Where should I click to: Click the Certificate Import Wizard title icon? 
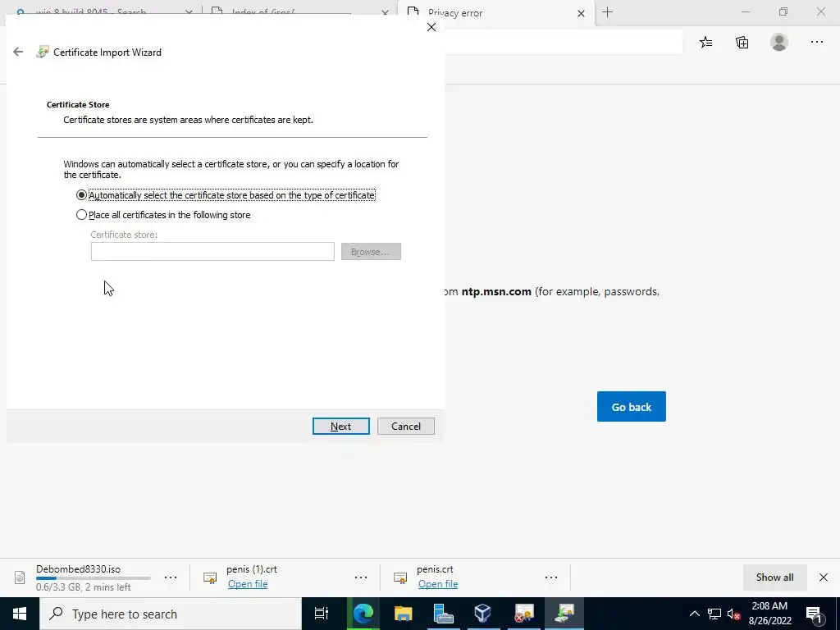click(x=43, y=52)
